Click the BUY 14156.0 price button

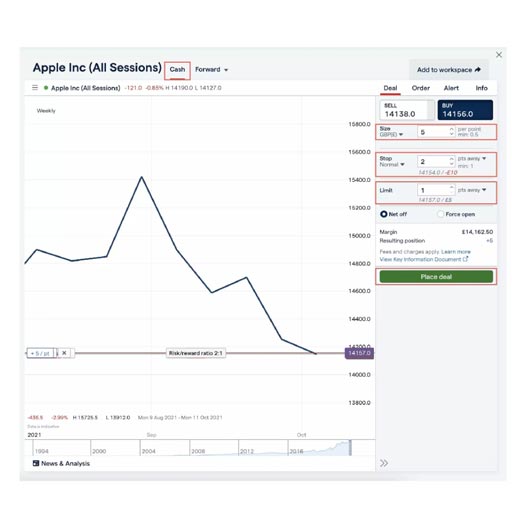(x=465, y=110)
